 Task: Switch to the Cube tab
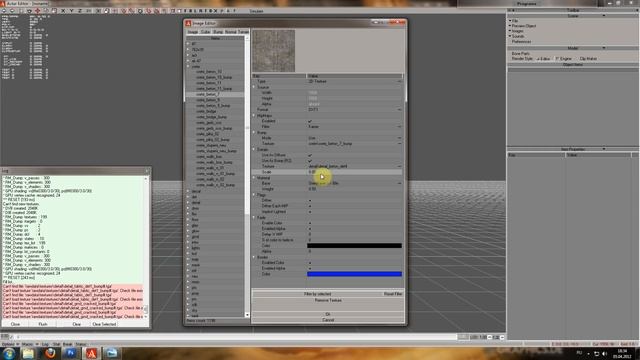(205, 32)
